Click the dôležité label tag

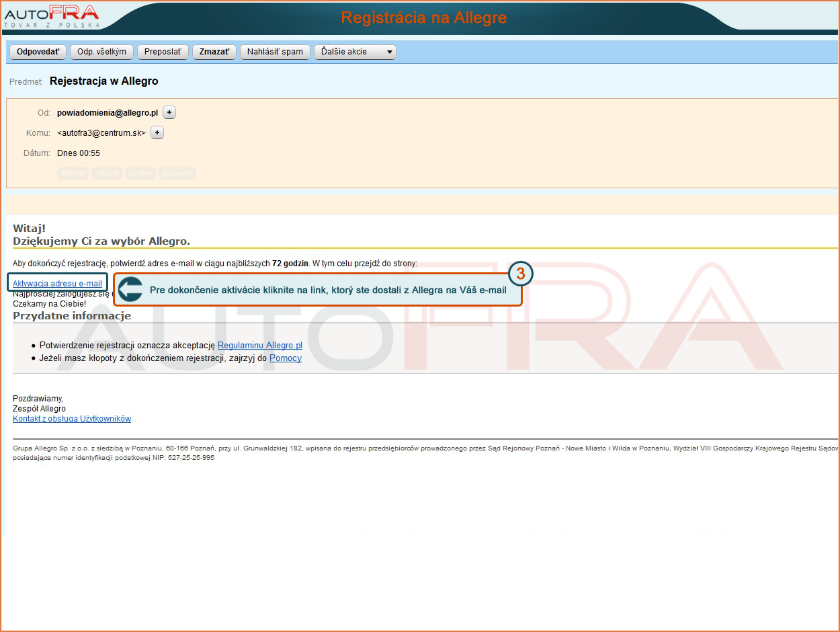click(x=73, y=173)
